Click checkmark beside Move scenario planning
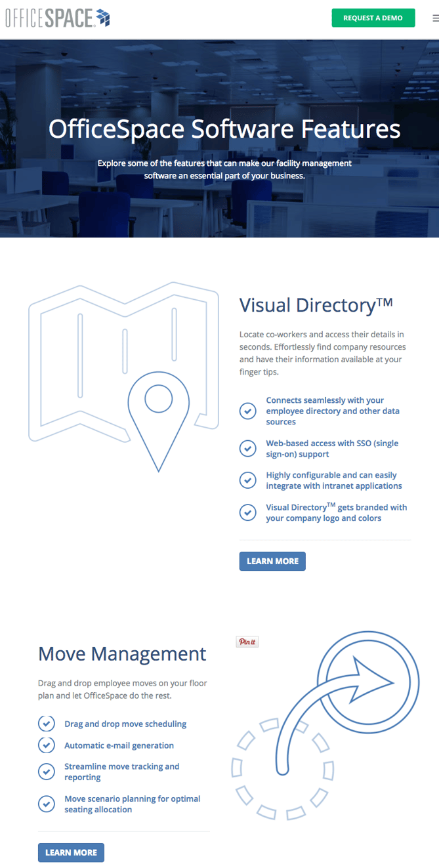The width and height of the screenshot is (439, 868). pyautogui.click(x=47, y=804)
